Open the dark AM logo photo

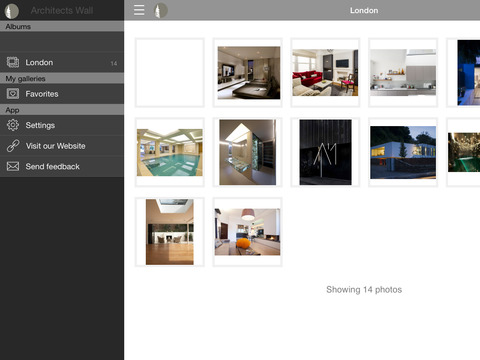click(325, 152)
